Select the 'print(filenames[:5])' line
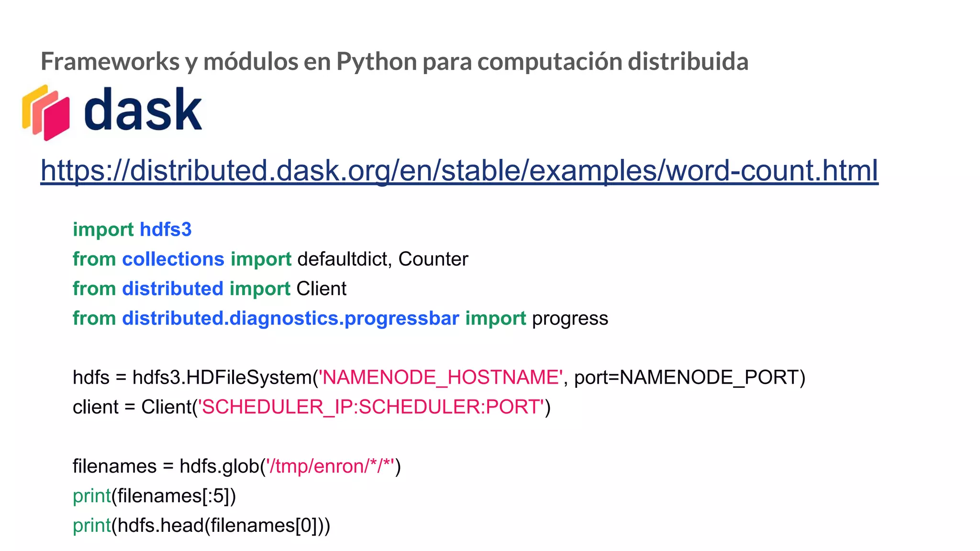 [155, 496]
